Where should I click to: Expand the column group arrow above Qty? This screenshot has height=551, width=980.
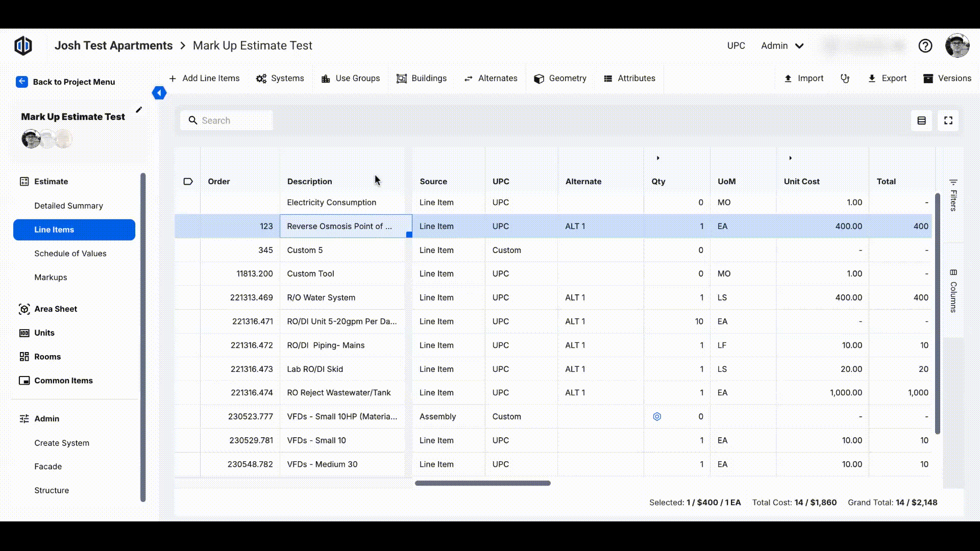coord(658,158)
